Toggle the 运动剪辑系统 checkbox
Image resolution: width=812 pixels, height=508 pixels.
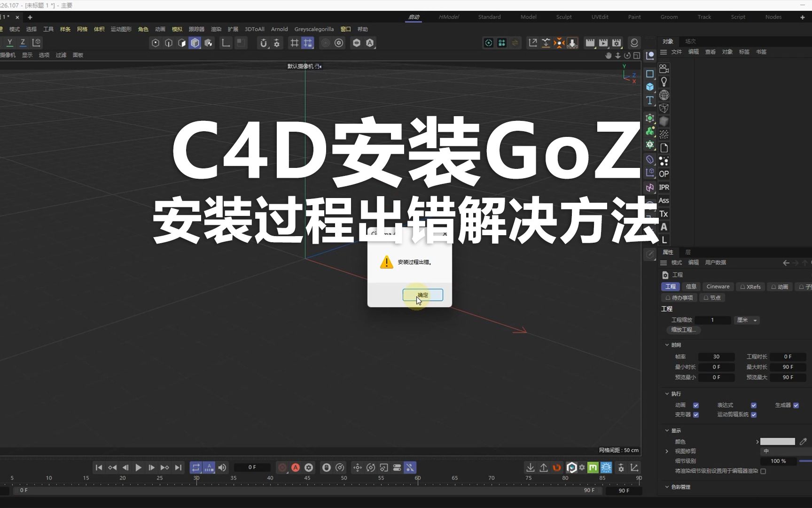click(x=754, y=415)
